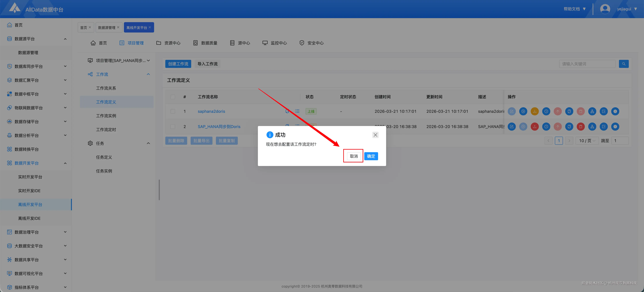Check the SAP_HANA同步到Doris row checkbox
This screenshot has height=292, width=644.
tap(173, 127)
